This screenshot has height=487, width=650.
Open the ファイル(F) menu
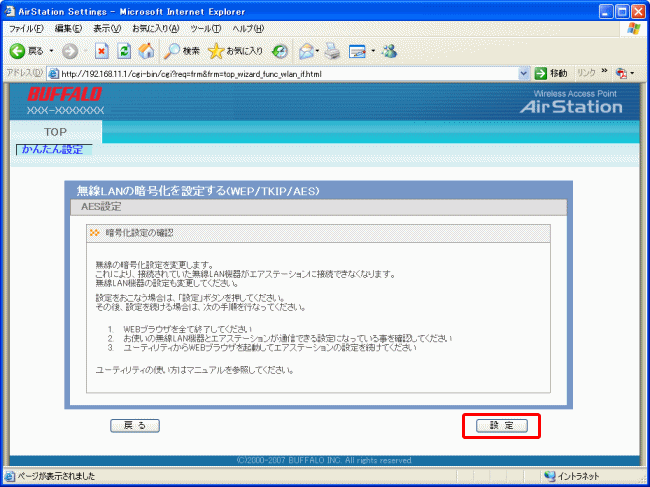tap(26, 29)
